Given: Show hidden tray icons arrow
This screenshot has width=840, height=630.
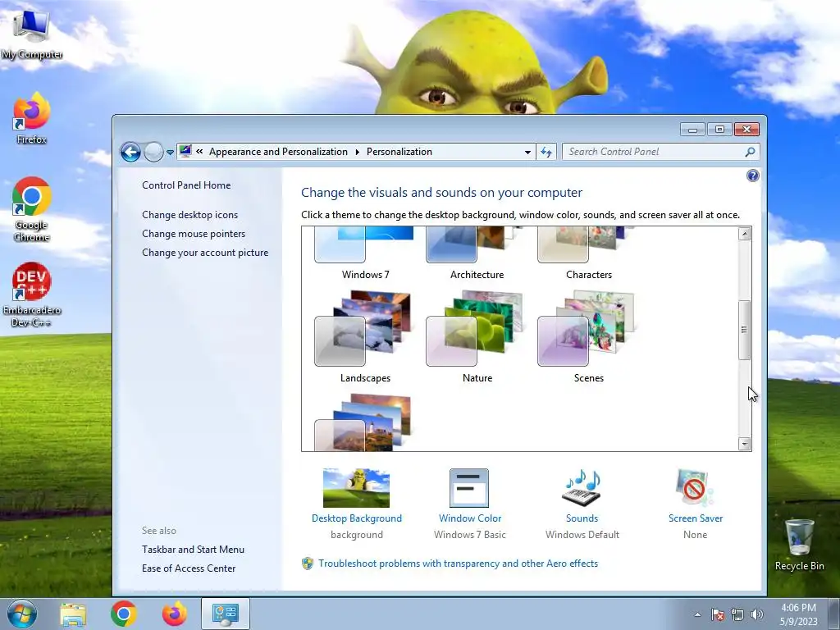Looking at the screenshot, I should [x=697, y=614].
